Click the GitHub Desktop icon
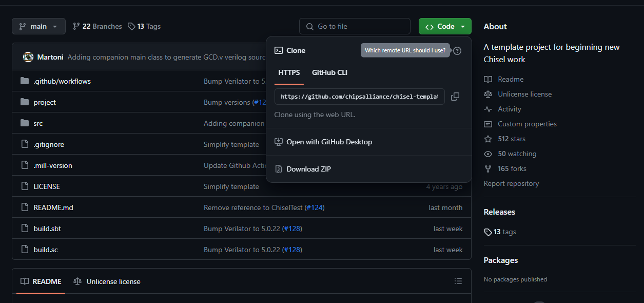644x303 pixels. [279, 142]
